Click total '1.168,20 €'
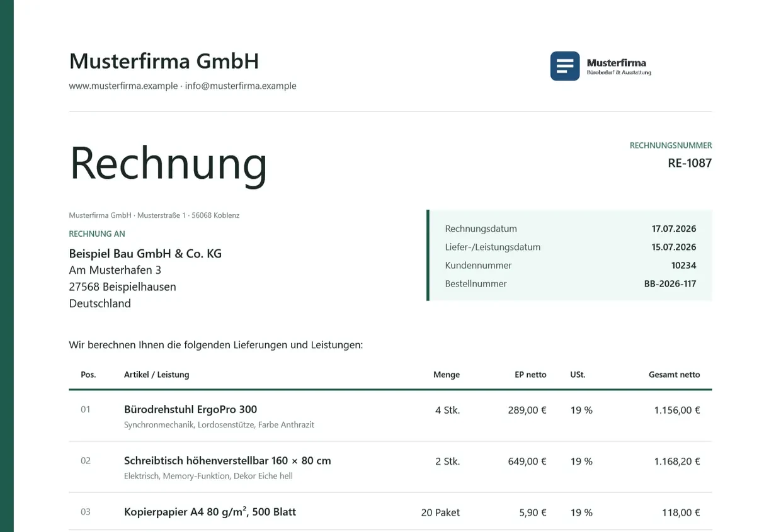The height and width of the screenshot is (532, 781). 677,461
